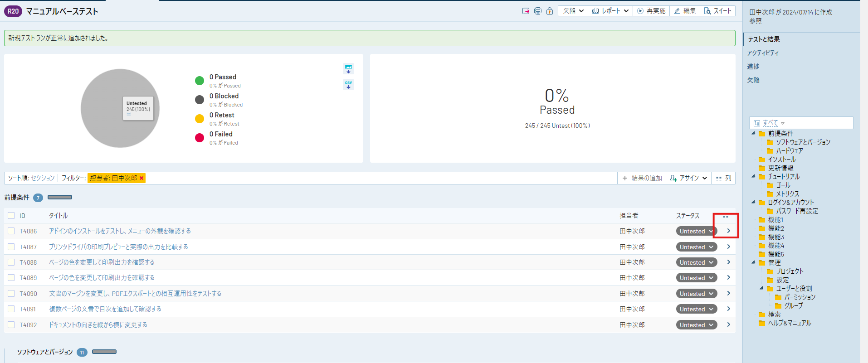Mark the checkbox for test T4091

11,309
